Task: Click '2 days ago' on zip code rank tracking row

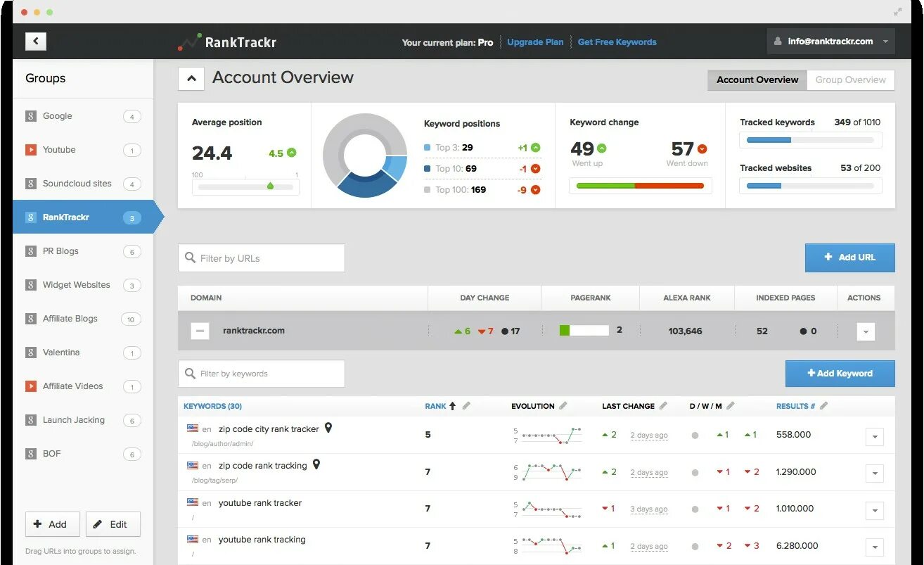Action: pos(649,472)
